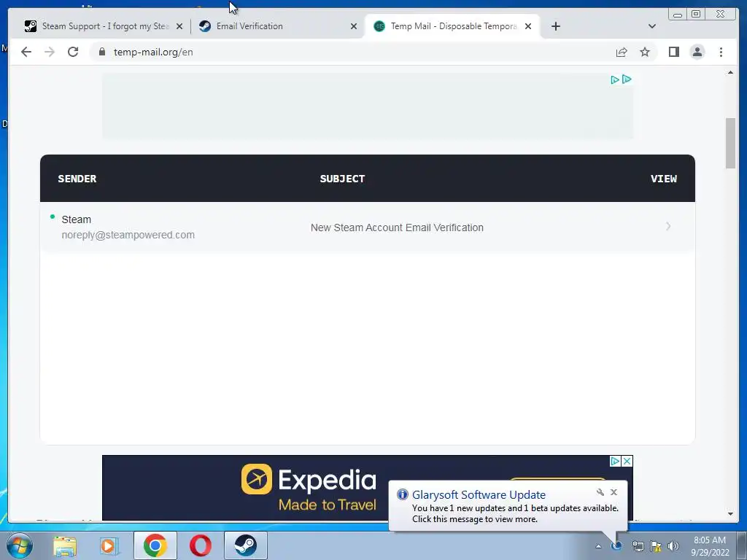Screen dimensions: 747x560
Task: Click the browser forward arrow
Action: 50,52
